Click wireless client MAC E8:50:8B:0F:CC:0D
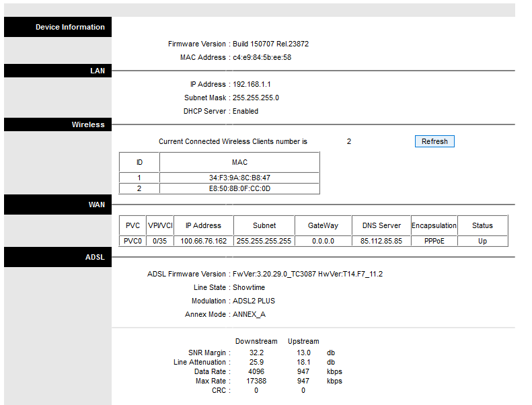 239,188
